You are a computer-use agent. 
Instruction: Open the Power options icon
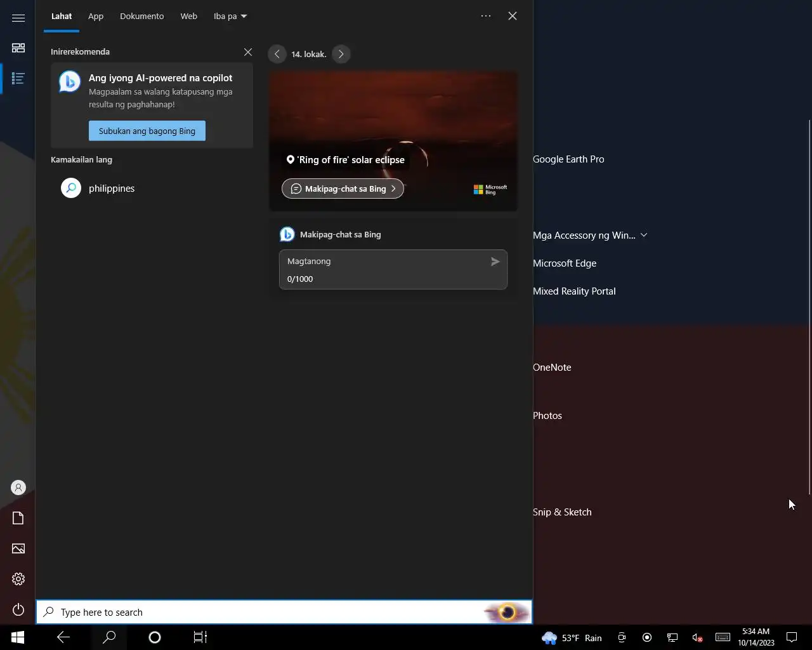coord(18,610)
